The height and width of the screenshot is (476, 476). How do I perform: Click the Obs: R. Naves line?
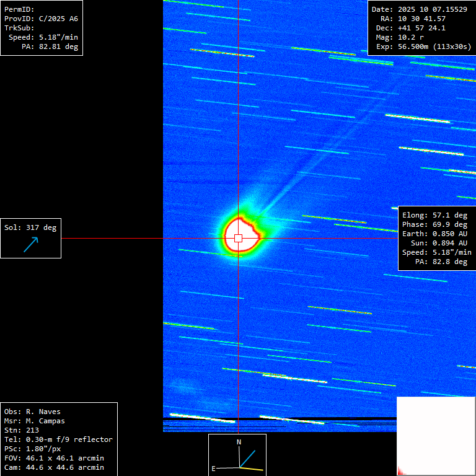coord(32,412)
